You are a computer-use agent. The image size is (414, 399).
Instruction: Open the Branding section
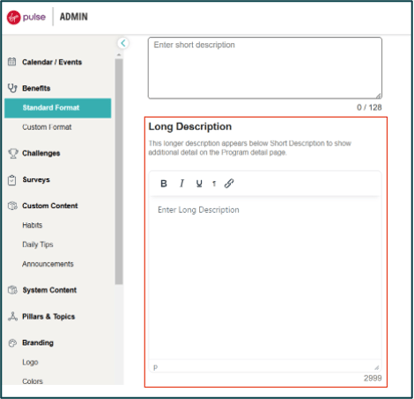point(38,343)
